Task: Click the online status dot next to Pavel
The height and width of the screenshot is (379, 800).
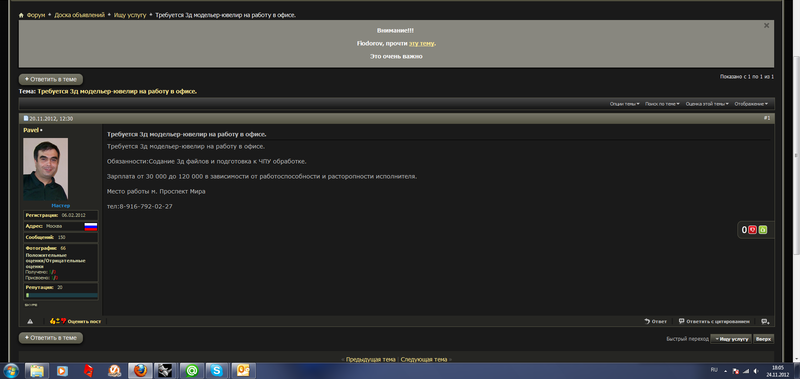Action: click(41, 131)
